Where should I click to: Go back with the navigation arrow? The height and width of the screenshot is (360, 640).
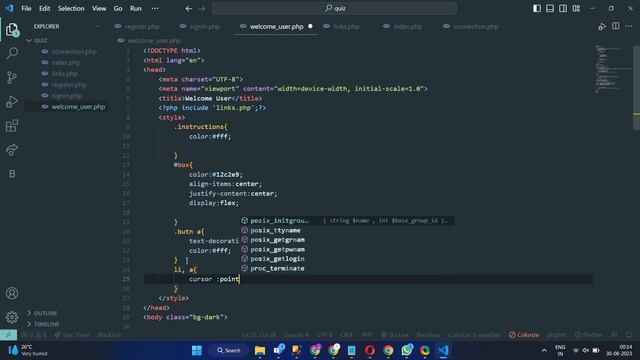(189, 8)
